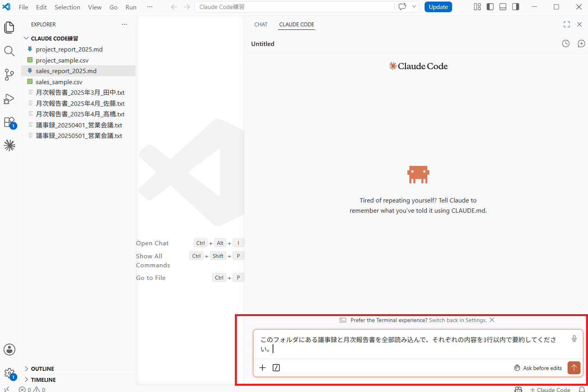Follow the Switch back in Settings link
This screenshot has width=588, height=392.
click(458, 320)
